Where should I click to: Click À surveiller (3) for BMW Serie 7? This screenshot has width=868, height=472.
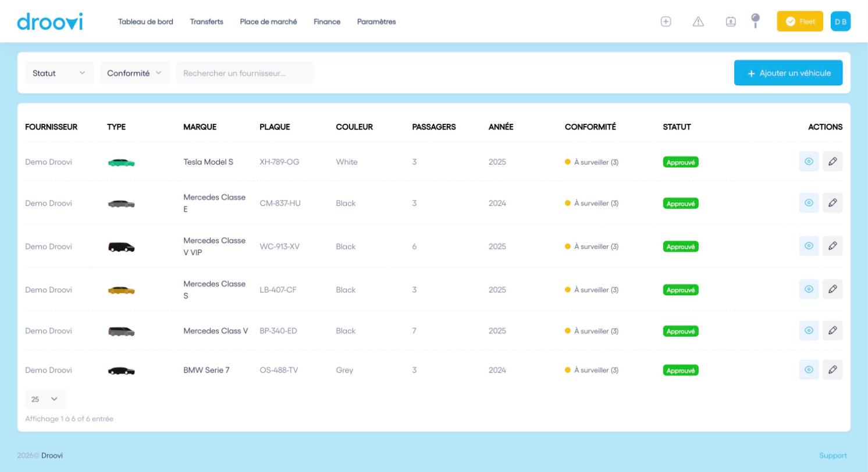(592, 370)
